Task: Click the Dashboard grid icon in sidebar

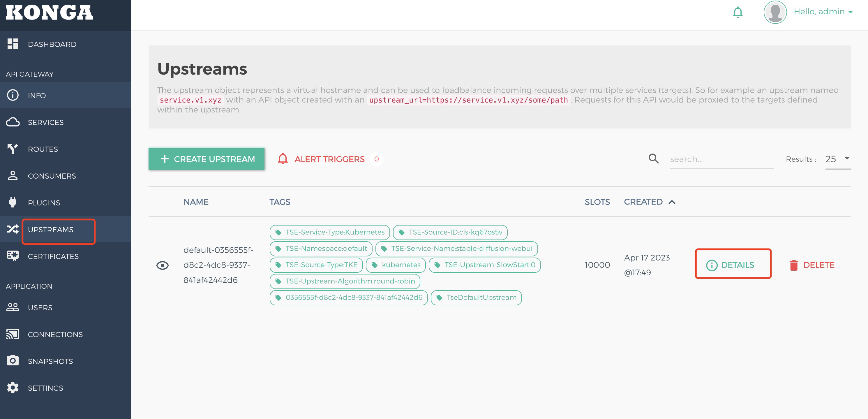Action: click(x=13, y=44)
